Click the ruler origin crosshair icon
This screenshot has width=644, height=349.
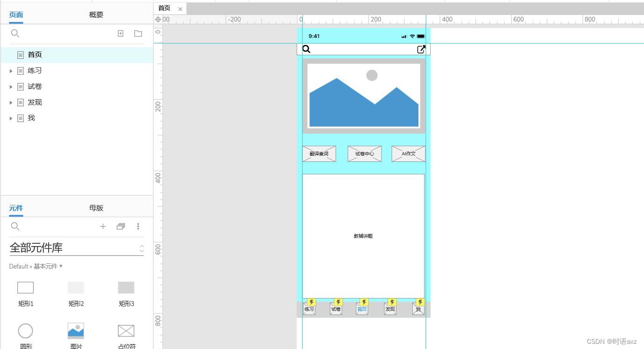click(x=158, y=19)
